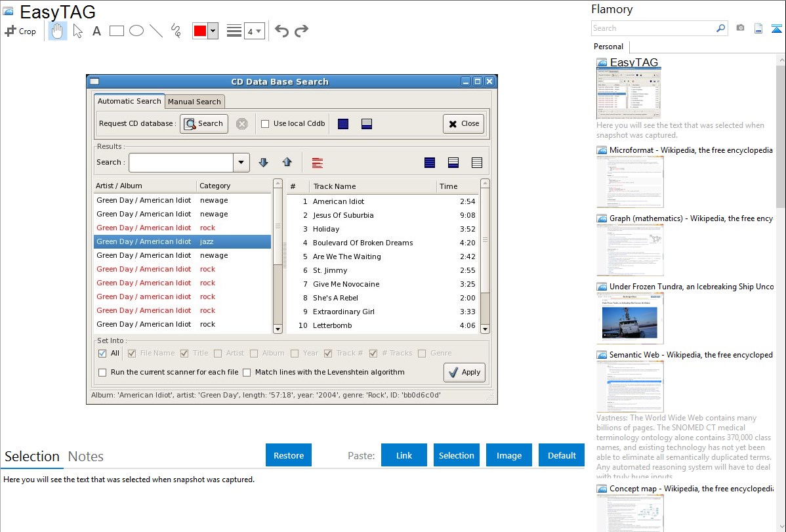
Task: Toggle the Year checkbox
Action: (295, 354)
